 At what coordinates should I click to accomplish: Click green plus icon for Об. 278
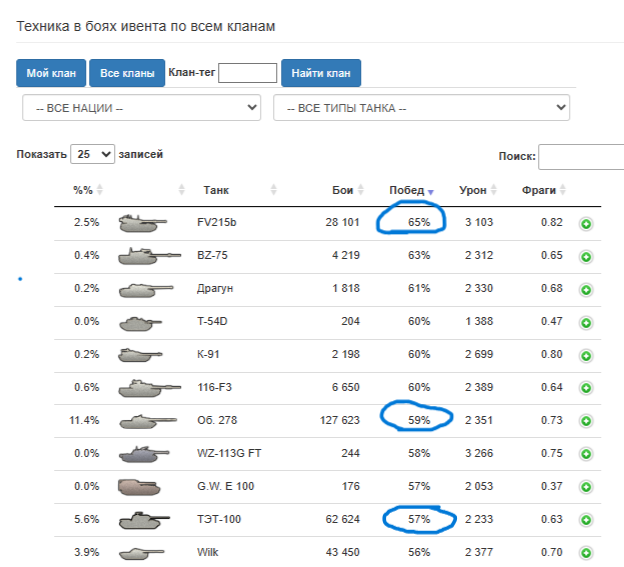586,421
